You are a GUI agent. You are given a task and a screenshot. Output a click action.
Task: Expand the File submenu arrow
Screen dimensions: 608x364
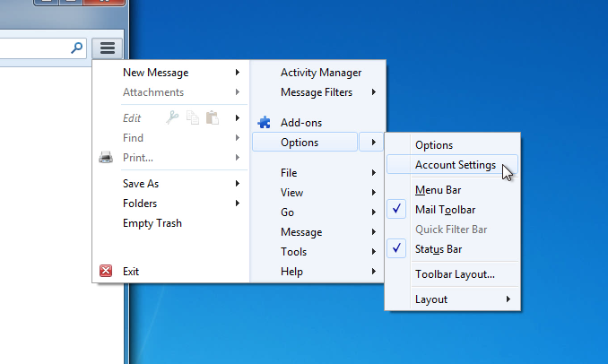373,172
